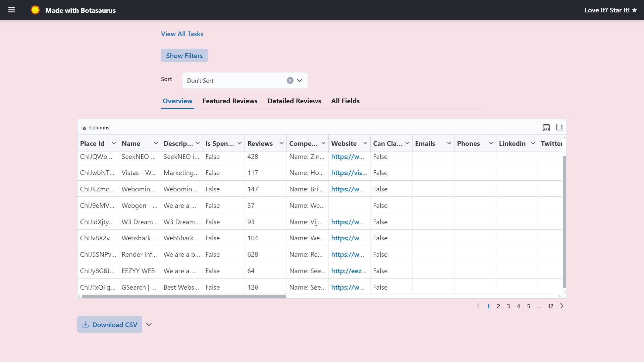Expand the Website column header menu
The image size is (644, 362).
[x=365, y=143]
